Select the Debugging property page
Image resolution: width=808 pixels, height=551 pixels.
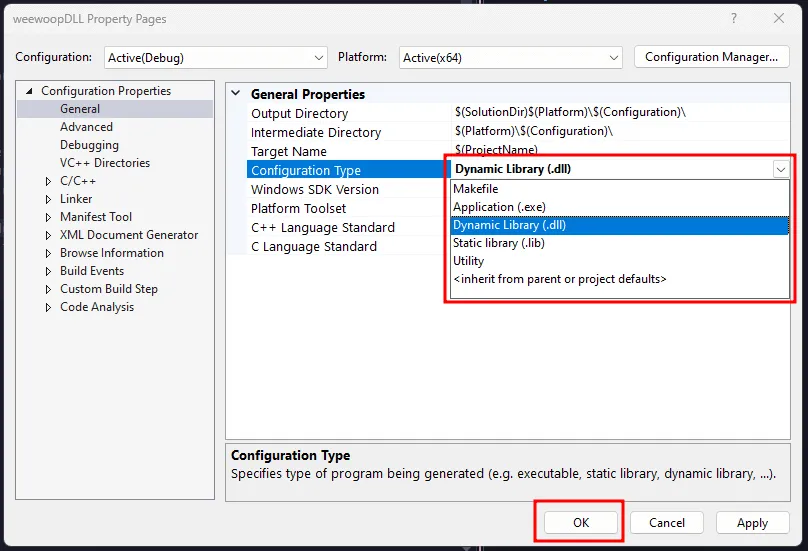[89, 145]
